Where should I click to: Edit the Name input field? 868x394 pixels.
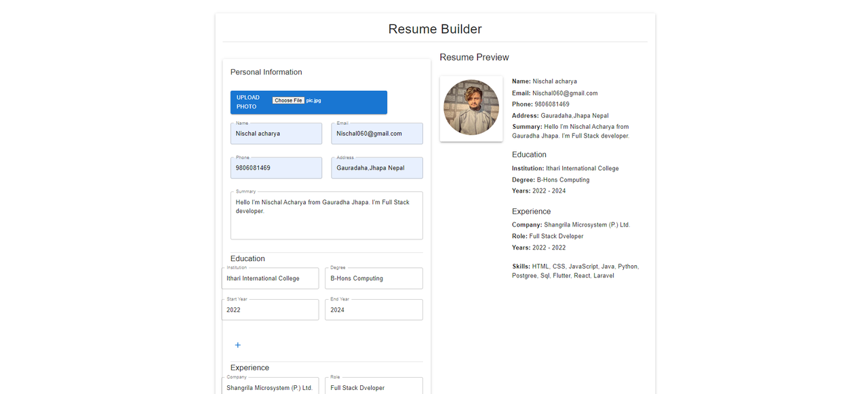click(x=277, y=134)
